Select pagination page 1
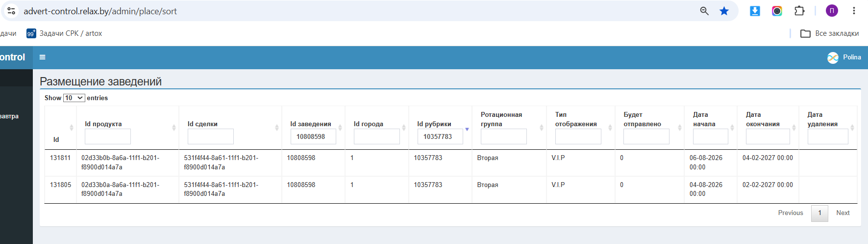 819,213
